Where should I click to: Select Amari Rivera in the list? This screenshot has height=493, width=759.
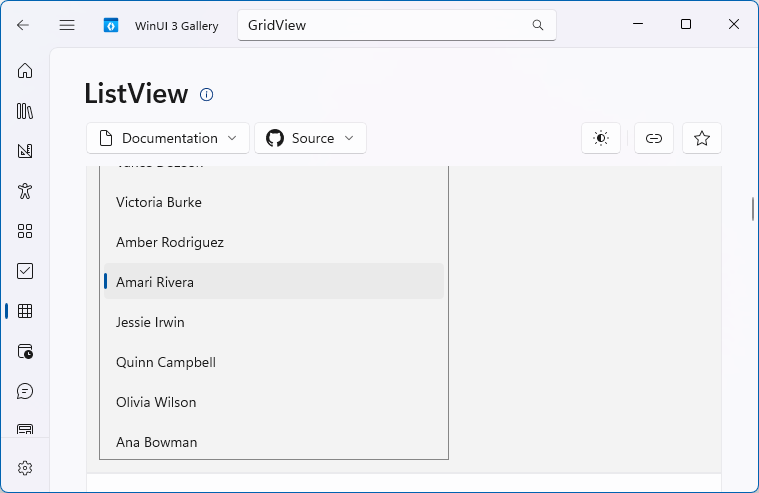click(273, 282)
